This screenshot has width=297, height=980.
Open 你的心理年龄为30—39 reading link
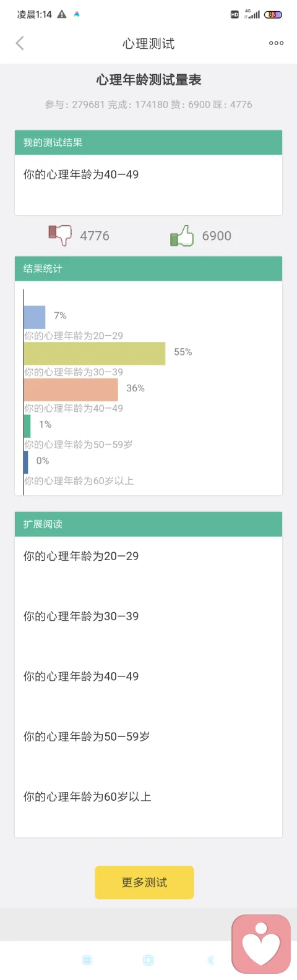click(81, 616)
